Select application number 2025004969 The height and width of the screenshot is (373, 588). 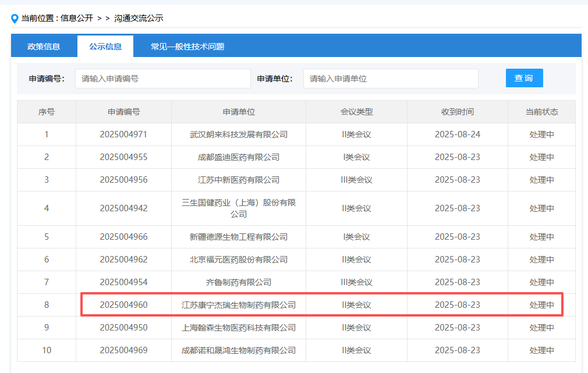coord(124,350)
